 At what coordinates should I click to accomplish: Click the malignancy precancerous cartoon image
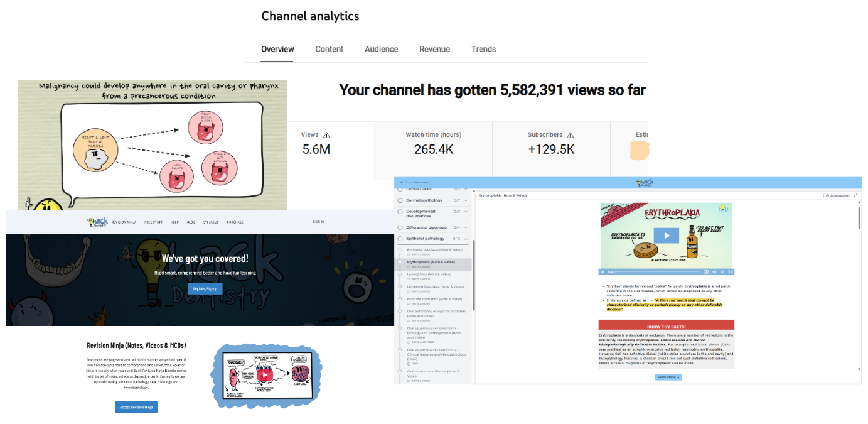[153, 145]
